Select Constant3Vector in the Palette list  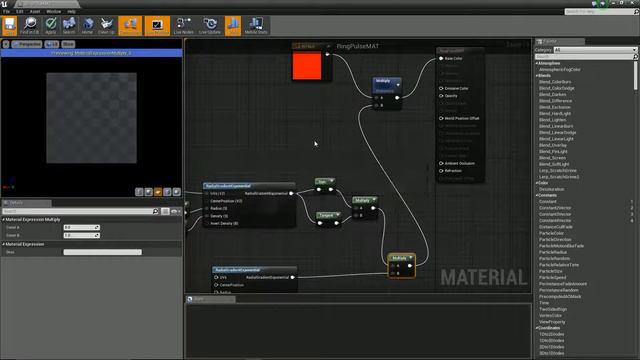(x=555, y=214)
